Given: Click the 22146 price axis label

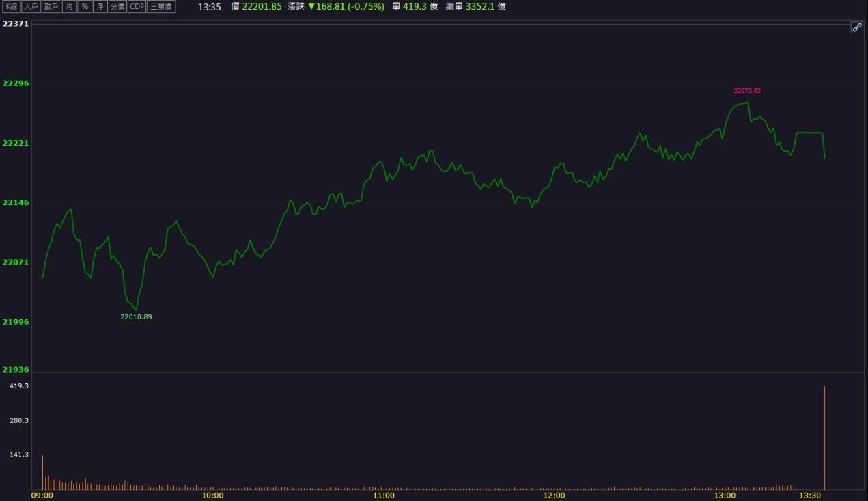Looking at the screenshot, I should click(x=16, y=203).
